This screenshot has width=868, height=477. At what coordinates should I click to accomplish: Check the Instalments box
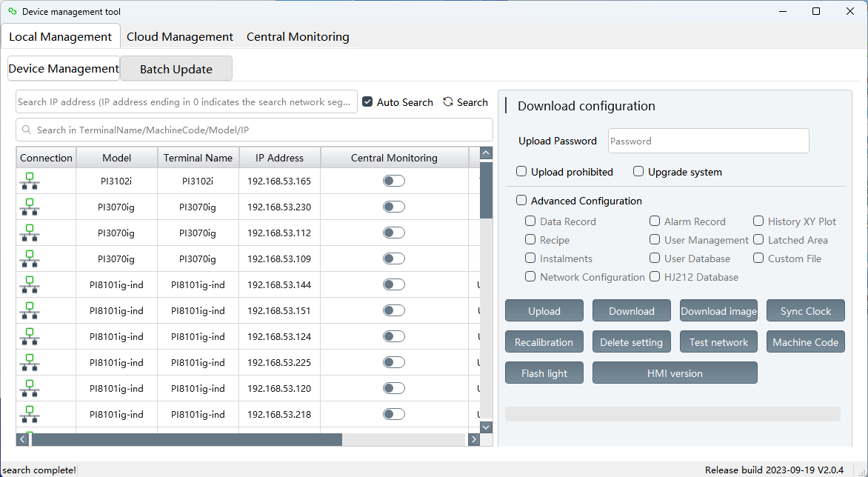tap(530, 258)
